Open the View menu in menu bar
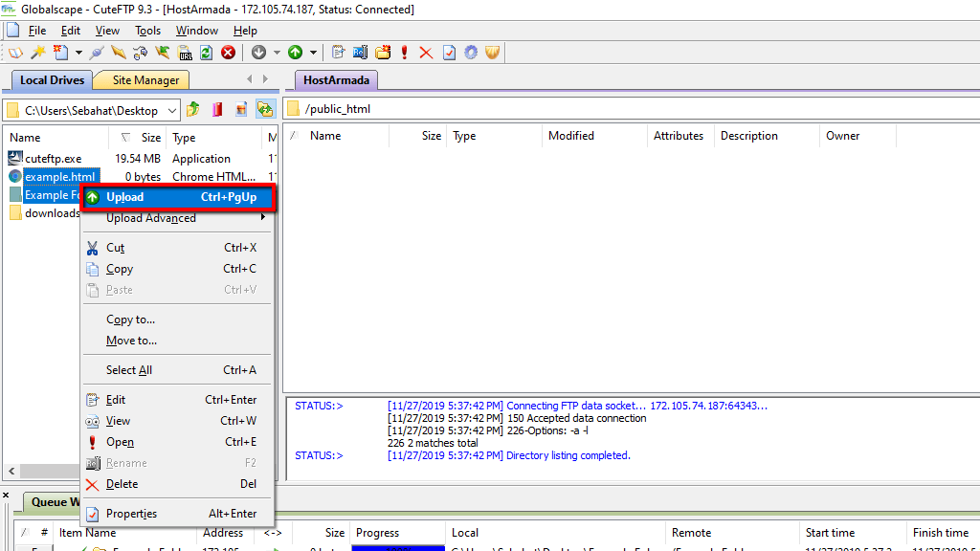Image resolution: width=980 pixels, height=551 pixels. [107, 31]
